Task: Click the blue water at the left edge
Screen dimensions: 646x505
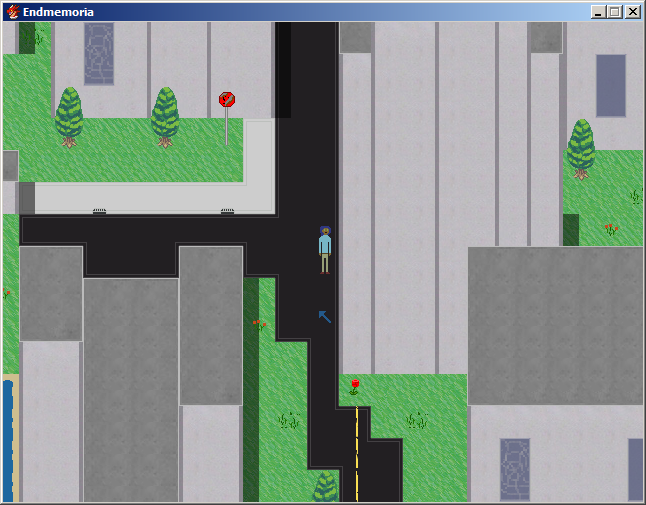Action: (8, 440)
